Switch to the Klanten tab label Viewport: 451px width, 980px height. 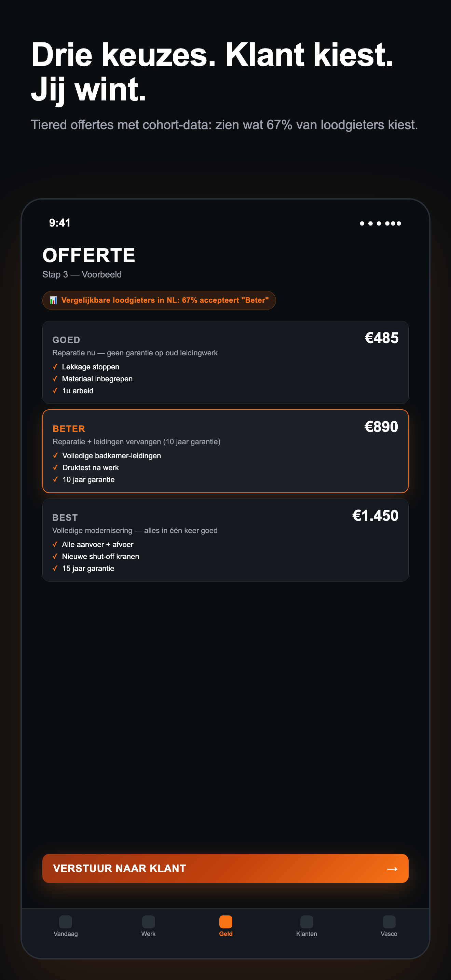pyautogui.click(x=306, y=934)
